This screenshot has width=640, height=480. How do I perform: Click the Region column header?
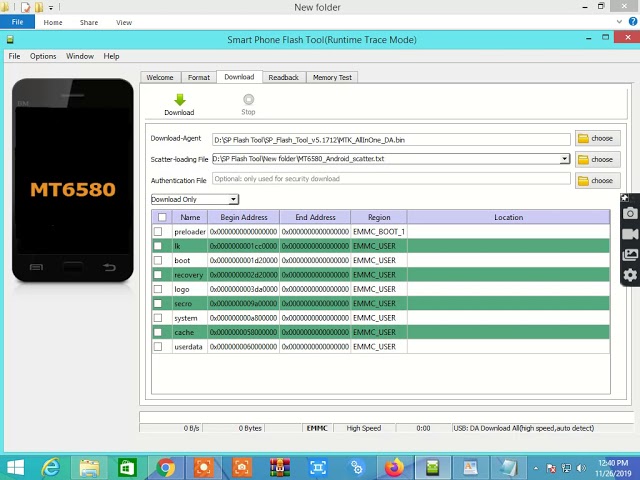[379, 217]
